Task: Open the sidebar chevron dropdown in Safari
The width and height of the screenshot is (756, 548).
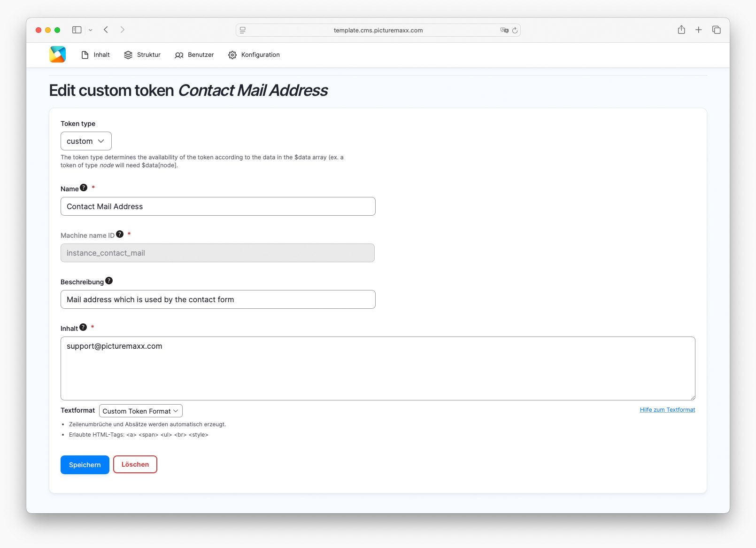Action: pyautogui.click(x=91, y=30)
